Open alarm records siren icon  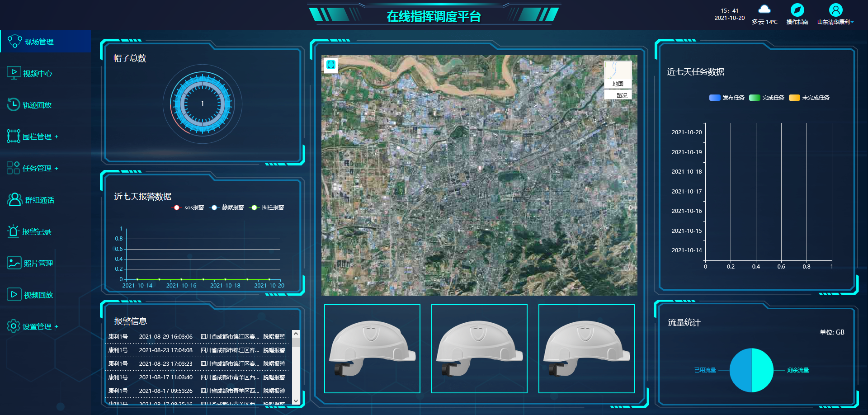[13, 231]
